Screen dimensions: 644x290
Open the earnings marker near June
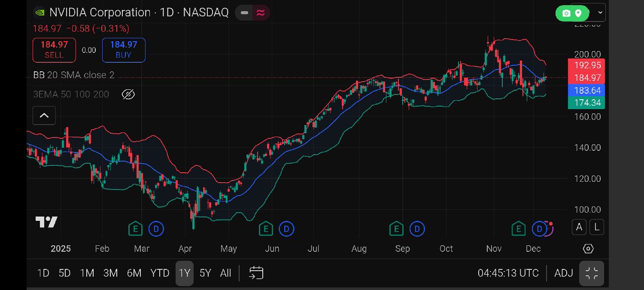(266, 229)
